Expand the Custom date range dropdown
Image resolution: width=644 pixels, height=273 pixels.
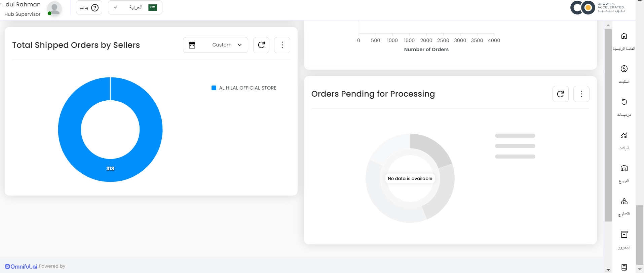click(x=227, y=45)
